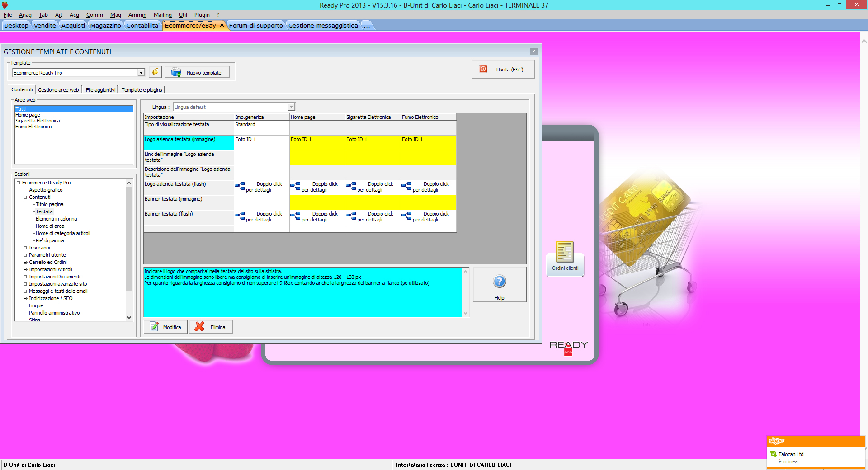Image resolution: width=868 pixels, height=470 pixels.
Task: Expand the Messaggi e testi delle email node
Action: coord(25,291)
